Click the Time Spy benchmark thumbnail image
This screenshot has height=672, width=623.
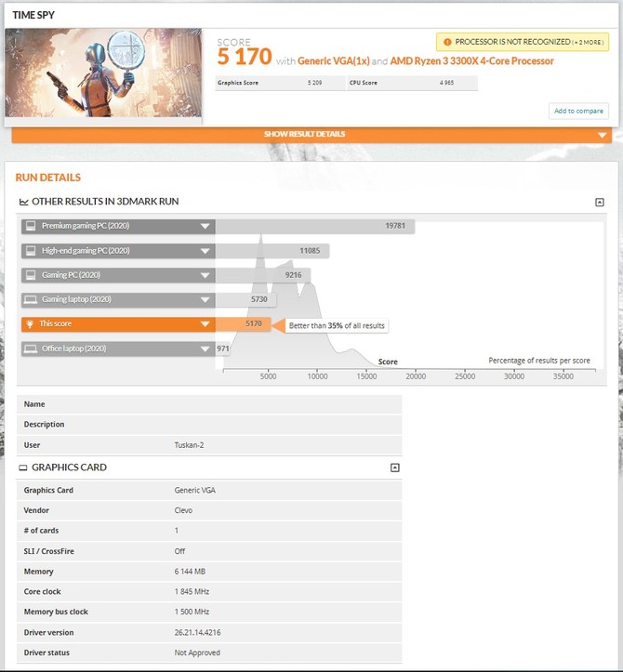(x=103, y=72)
